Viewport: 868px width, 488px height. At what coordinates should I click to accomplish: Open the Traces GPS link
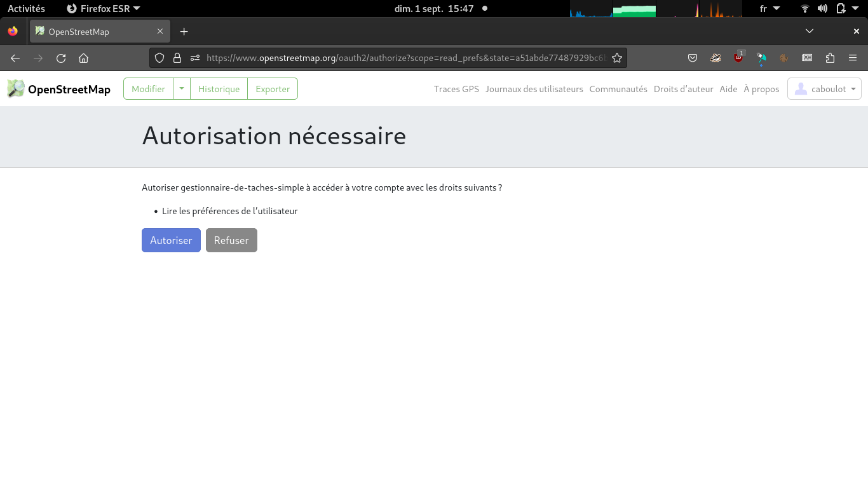click(x=456, y=89)
